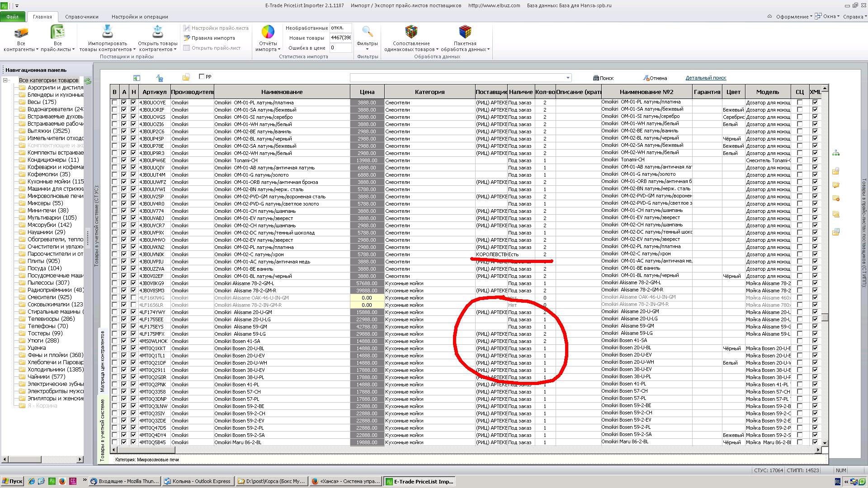Image resolution: width=868 pixels, height=488 pixels.
Task: Sort the grid by the Цена column header
Action: pos(367,92)
